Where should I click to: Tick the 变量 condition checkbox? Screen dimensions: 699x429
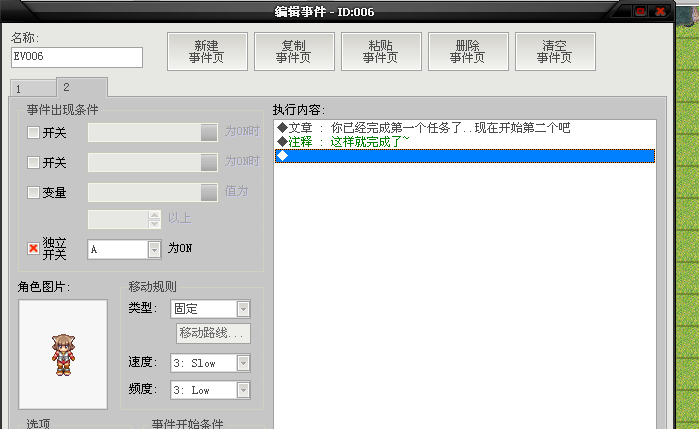click(x=33, y=192)
